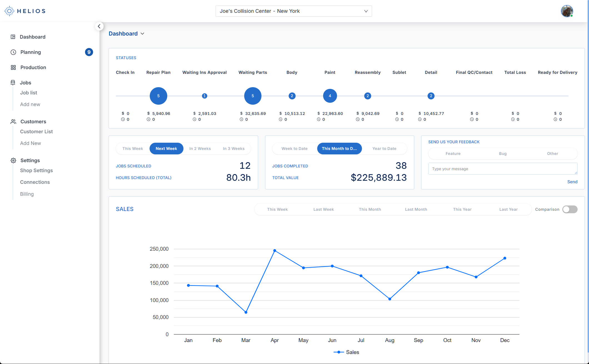
Task: Click Send to submit feedback
Action: tap(572, 182)
